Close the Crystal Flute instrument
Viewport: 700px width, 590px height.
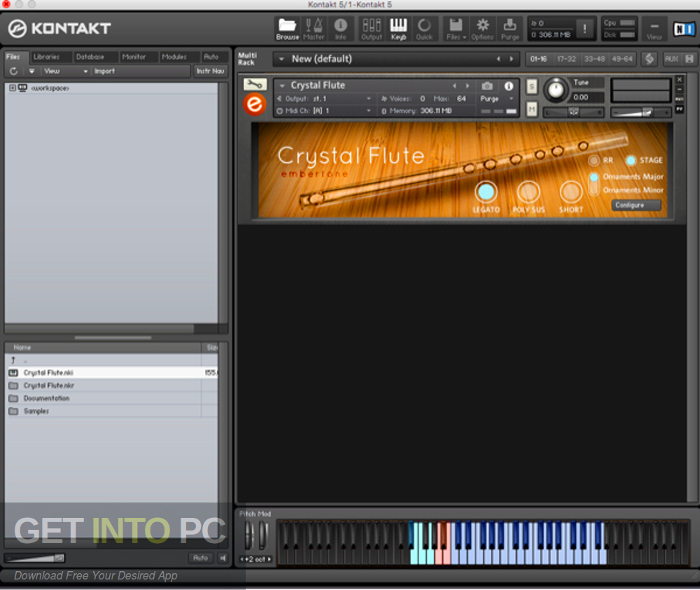pyautogui.click(x=680, y=80)
